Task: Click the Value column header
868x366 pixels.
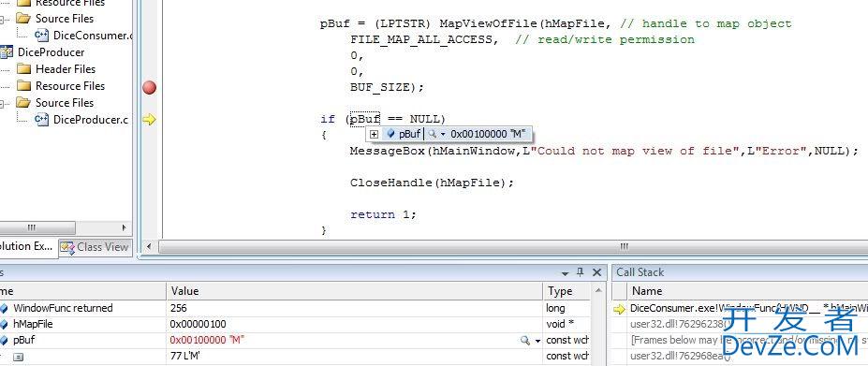Action: tap(354, 291)
